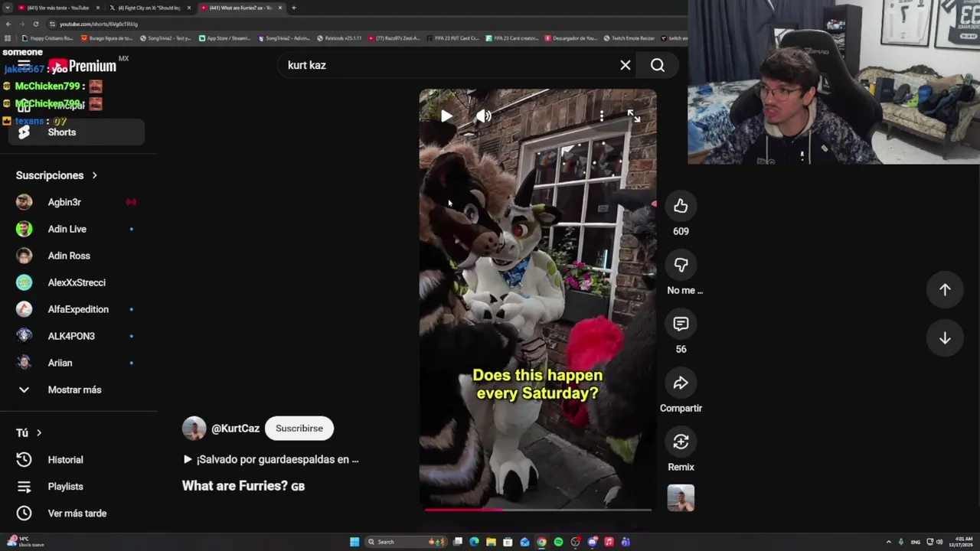Open the sound thumbnail below Remix

coord(681,498)
